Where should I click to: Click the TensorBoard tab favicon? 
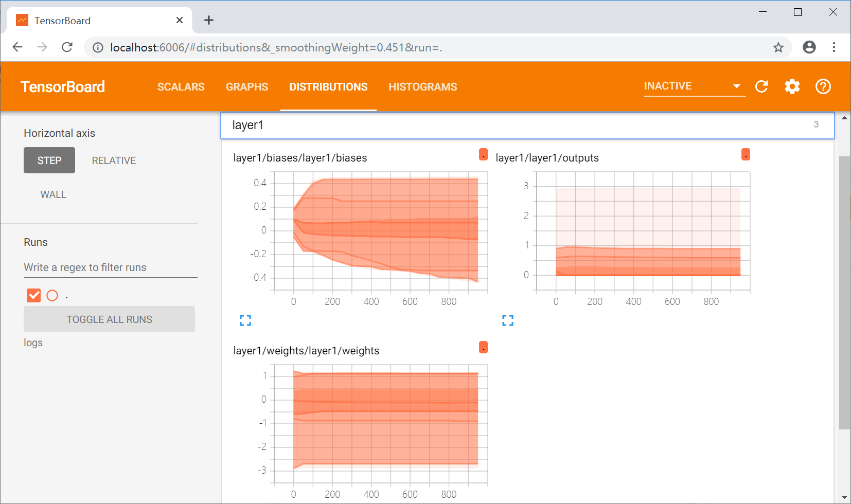(22, 20)
